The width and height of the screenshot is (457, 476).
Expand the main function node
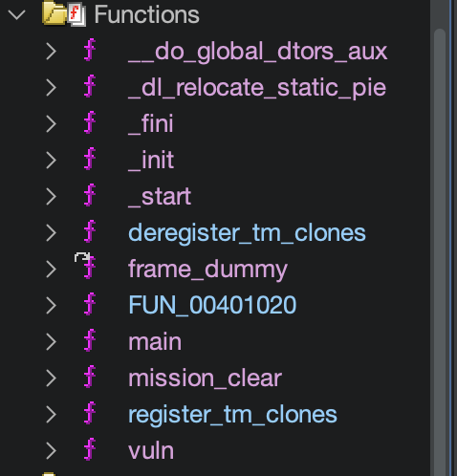pyautogui.click(x=52, y=342)
